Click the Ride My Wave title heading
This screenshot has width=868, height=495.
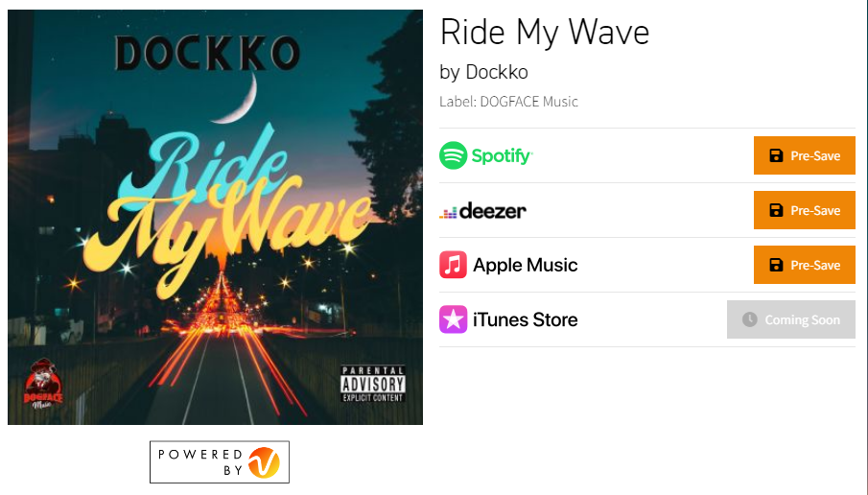pos(544,33)
